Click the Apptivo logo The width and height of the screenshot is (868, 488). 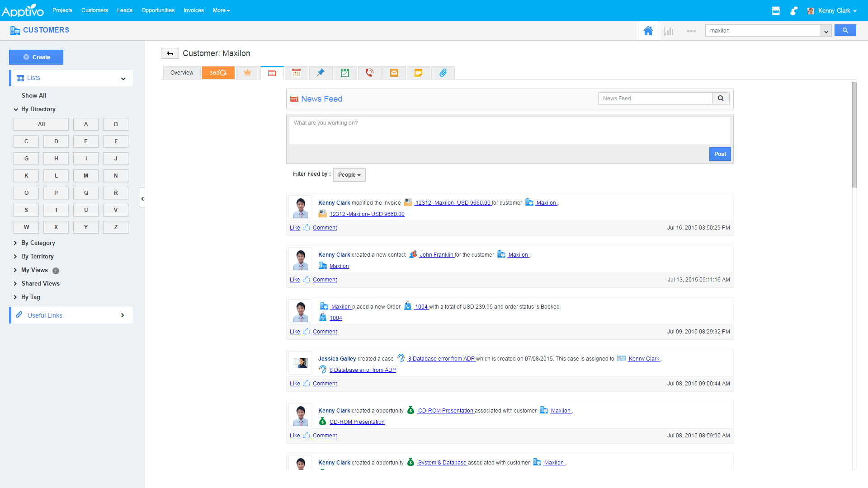23,10
